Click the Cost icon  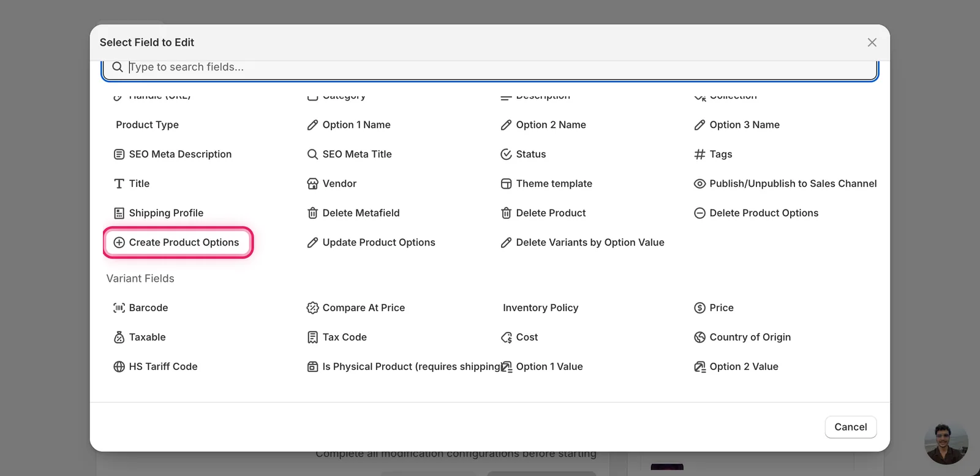[506, 338]
